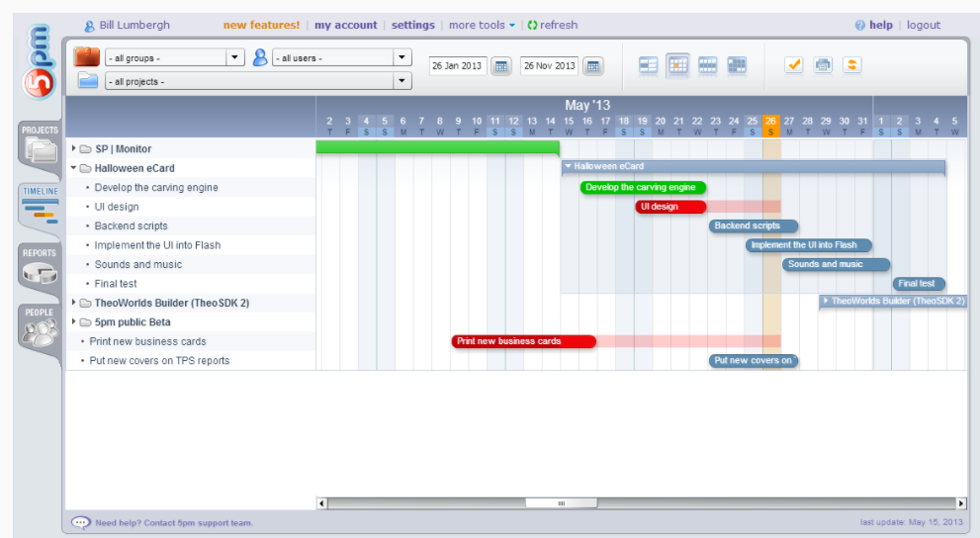Select Implement the UI into Flash list row
The width and height of the screenshot is (980, 538).
191,245
